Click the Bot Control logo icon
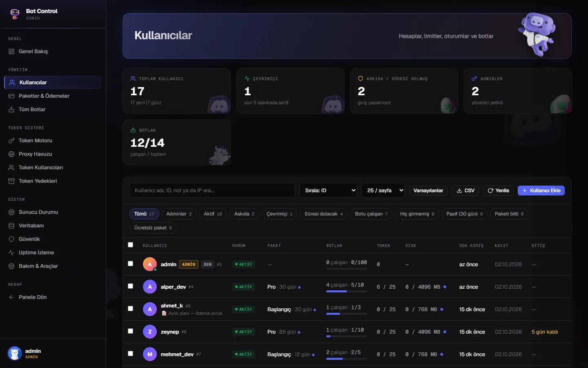Image resolution: width=588 pixels, height=368 pixels. 15,14
